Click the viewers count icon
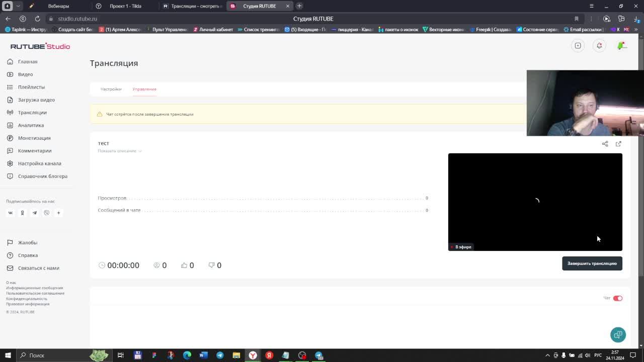644x362 pixels. [156, 265]
